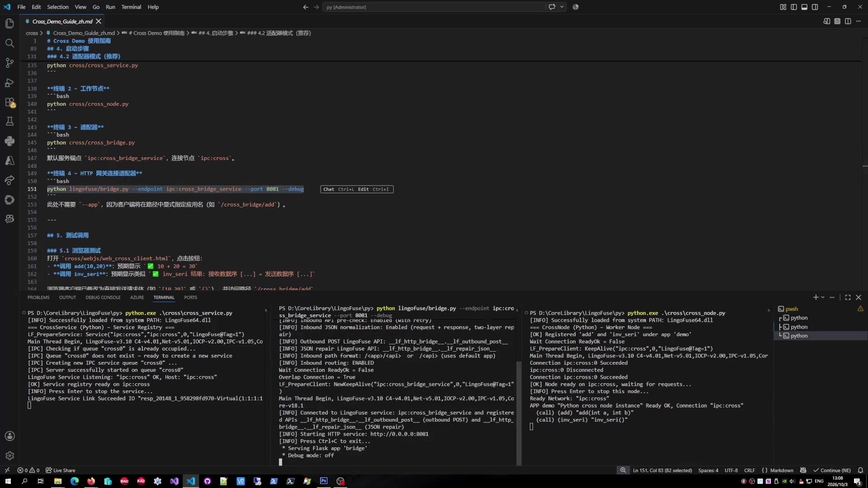Screen dimensions: 868x488
Task: Click the errors and warnings status indicator
Action: point(28,470)
